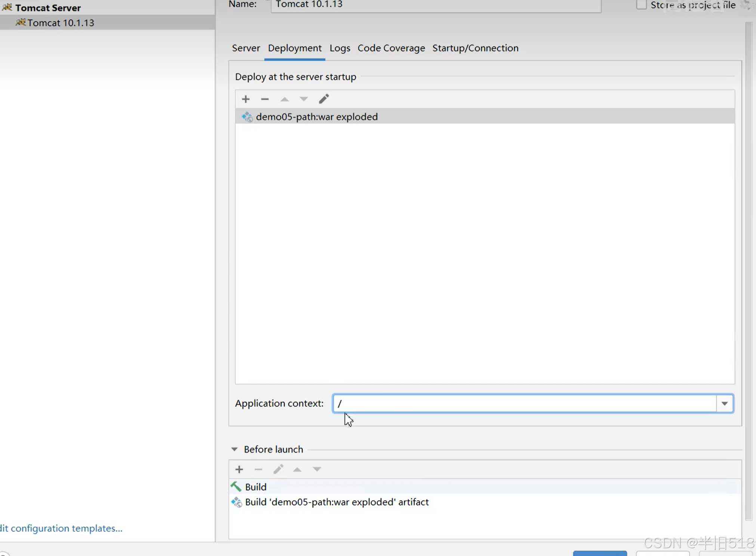Remove the selected deployment artifact
Image resolution: width=756 pixels, height=556 pixels.
tap(265, 99)
